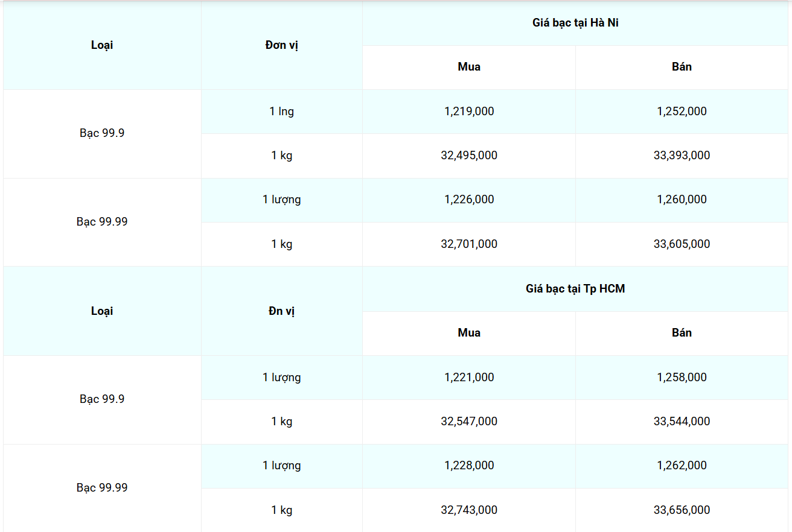Click the 1,262,000 sell price cell
The height and width of the screenshot is (532, 792).
tap(682, 466)
